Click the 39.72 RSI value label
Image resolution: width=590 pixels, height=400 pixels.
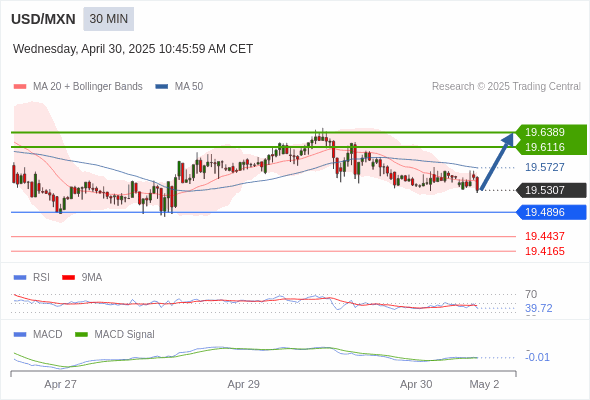(539, 308)
